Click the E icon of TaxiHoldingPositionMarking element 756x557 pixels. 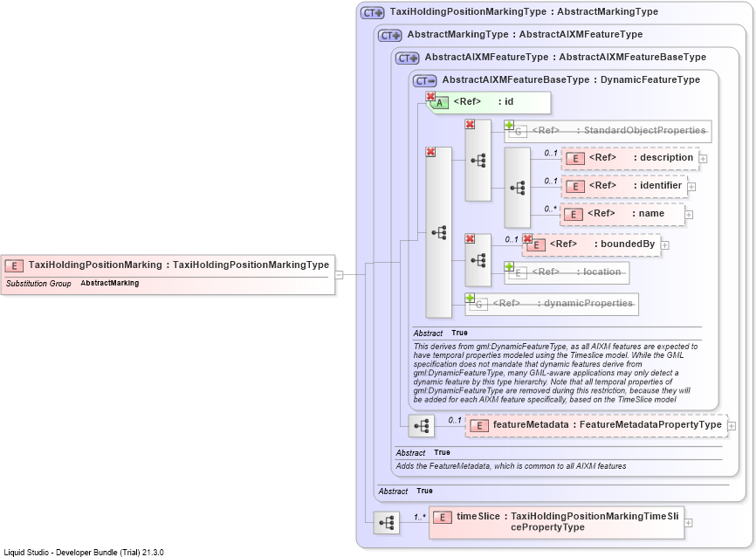15,265
